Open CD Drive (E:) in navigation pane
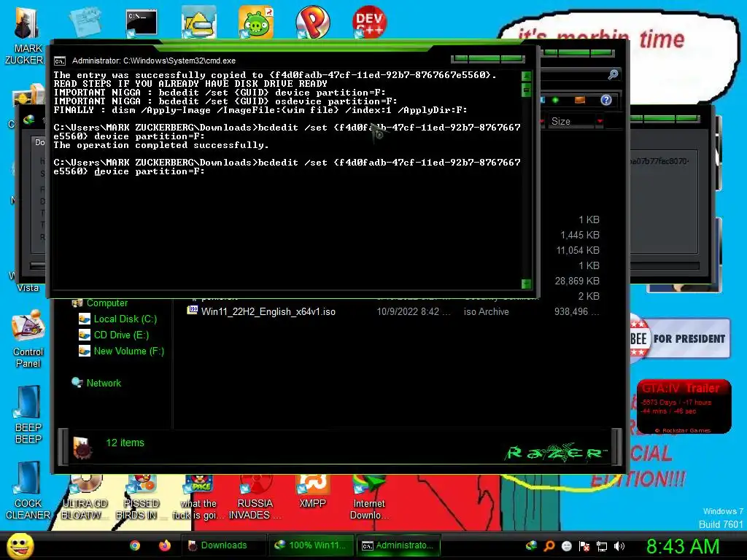The width and height of the screenshot is (747, 560). point(121,335)
